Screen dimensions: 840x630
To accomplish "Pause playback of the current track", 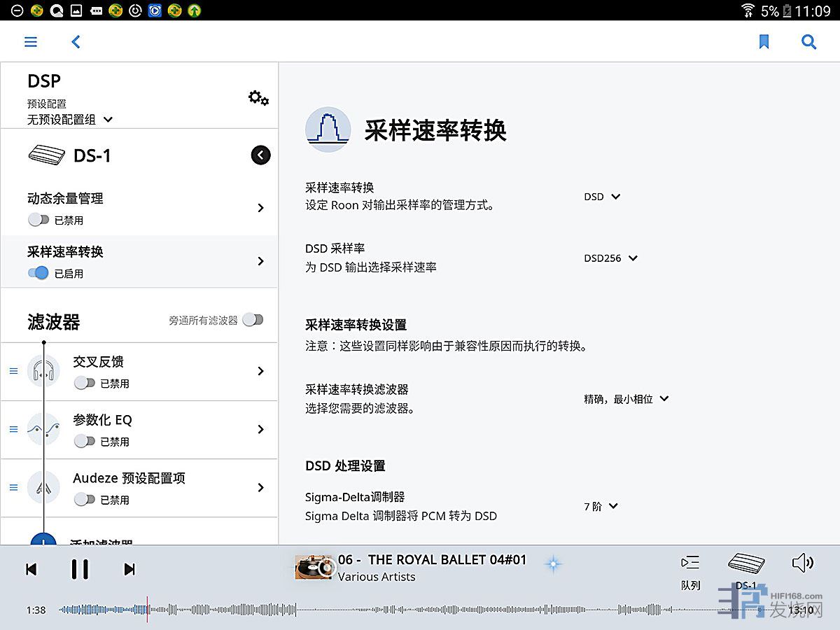I will [x=80, y=569].
